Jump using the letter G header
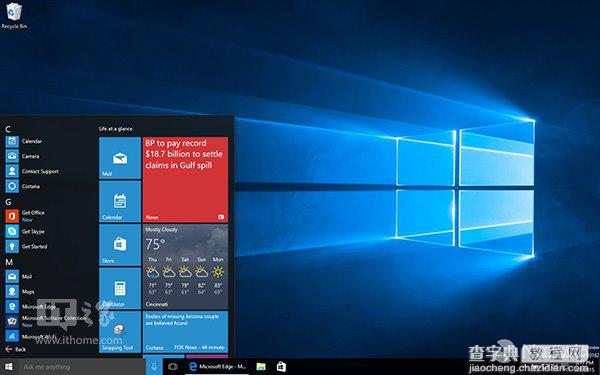600x375 pixels. point(8,202)
